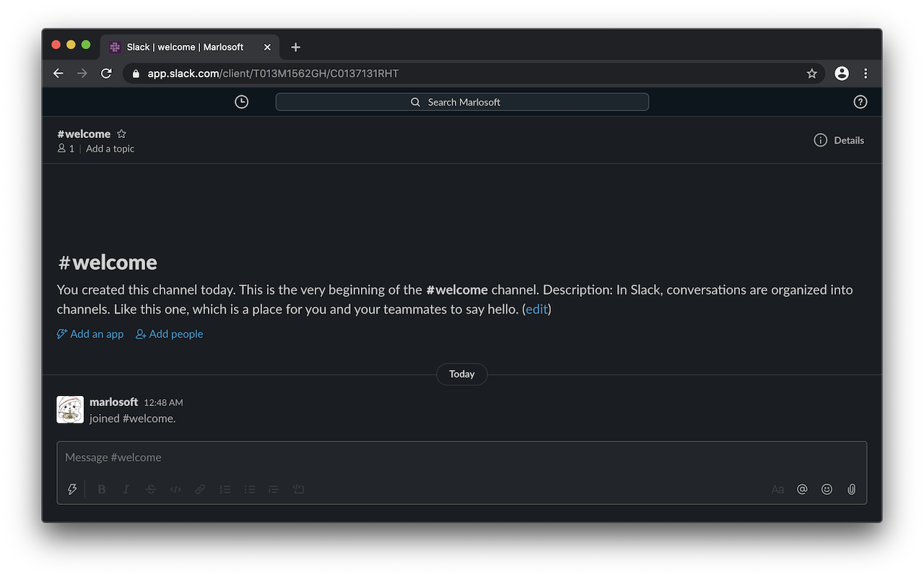
Task: Open the Today date divider dropdown
Action: 462,374
